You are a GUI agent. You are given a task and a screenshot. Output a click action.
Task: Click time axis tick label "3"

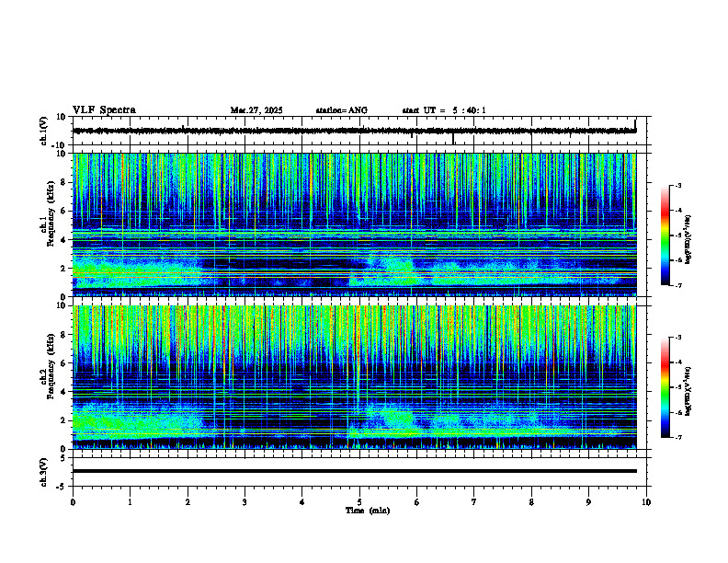pos(245,502)
